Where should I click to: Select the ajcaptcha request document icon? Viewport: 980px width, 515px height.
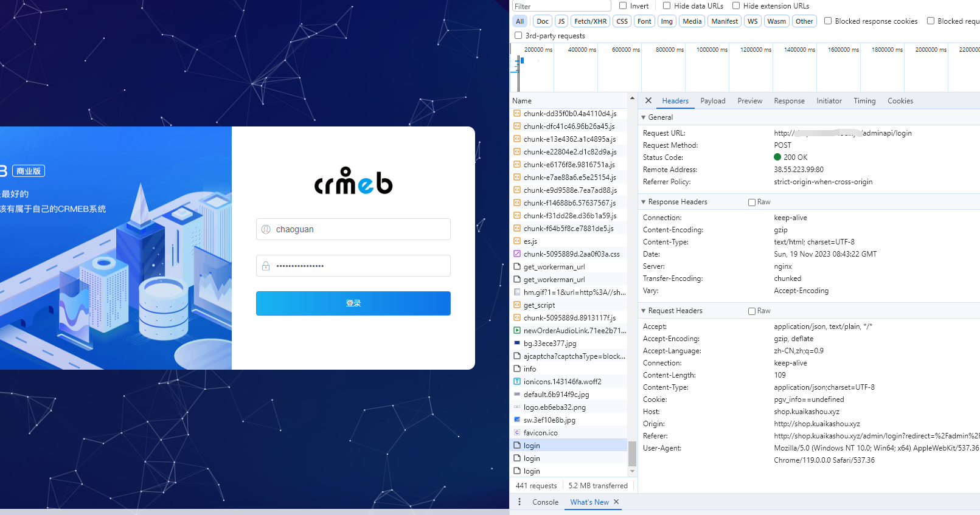pyautogui.click(x=517, y=356)
